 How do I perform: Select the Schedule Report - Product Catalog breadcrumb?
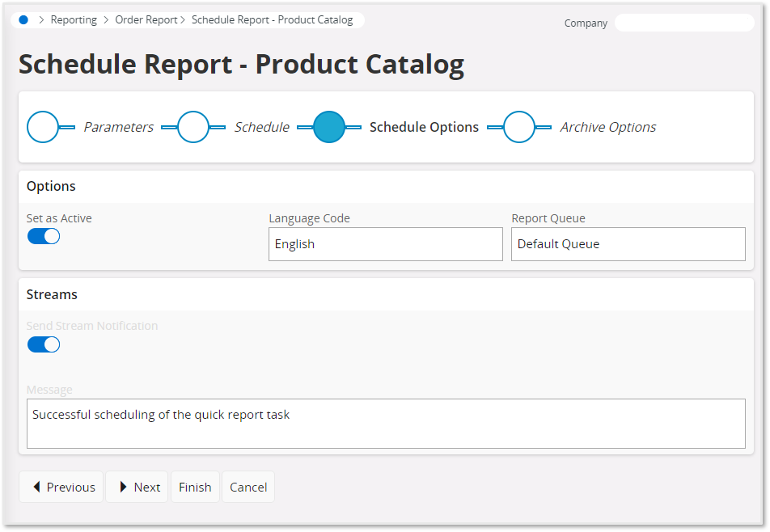[x=273, y=19]
